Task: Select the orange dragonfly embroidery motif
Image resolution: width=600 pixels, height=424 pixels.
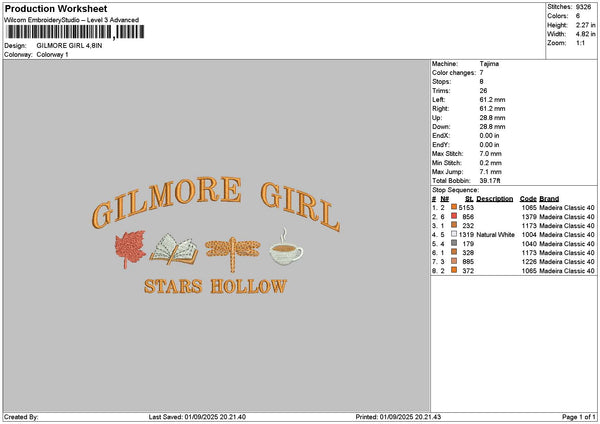Action: (x=233, y=254)
